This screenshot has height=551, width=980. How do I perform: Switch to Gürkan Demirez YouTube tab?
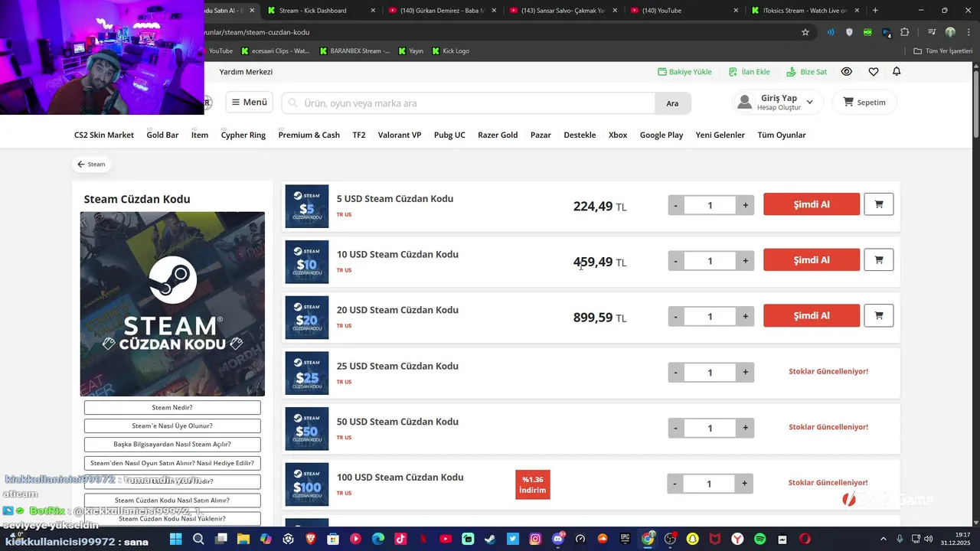[442, 10]
